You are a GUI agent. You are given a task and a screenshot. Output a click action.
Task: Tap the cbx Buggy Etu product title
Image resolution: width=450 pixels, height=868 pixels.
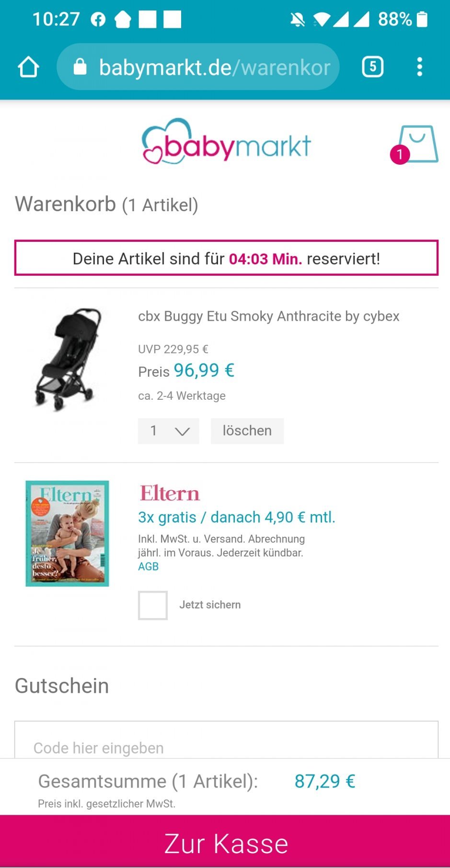(268, 316)
